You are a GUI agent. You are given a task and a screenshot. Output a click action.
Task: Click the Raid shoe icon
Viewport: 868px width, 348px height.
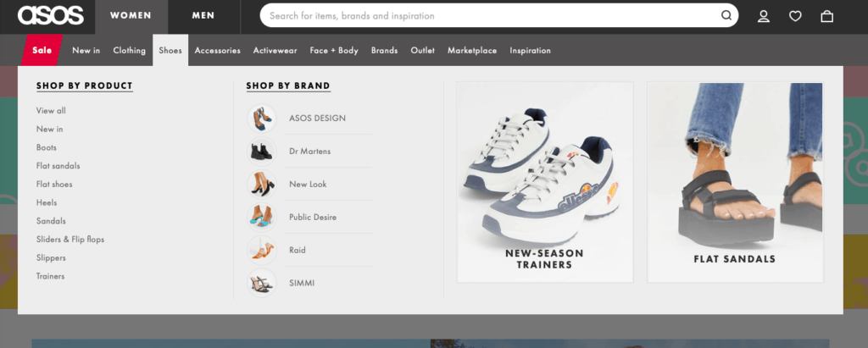click(262, 250)
